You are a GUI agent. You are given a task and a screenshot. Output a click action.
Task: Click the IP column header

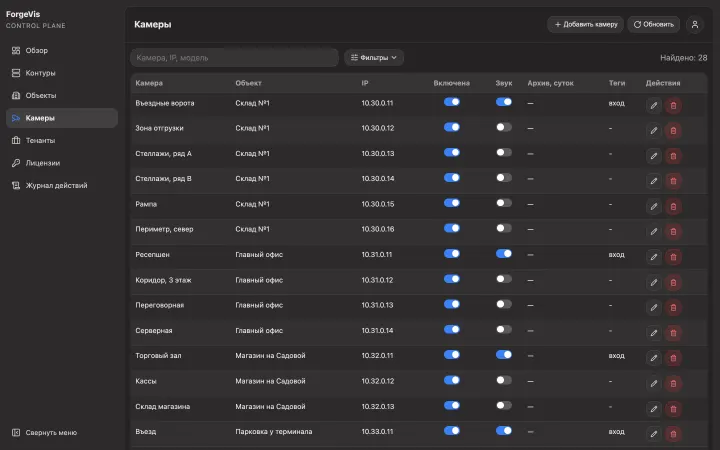(365, 83)
